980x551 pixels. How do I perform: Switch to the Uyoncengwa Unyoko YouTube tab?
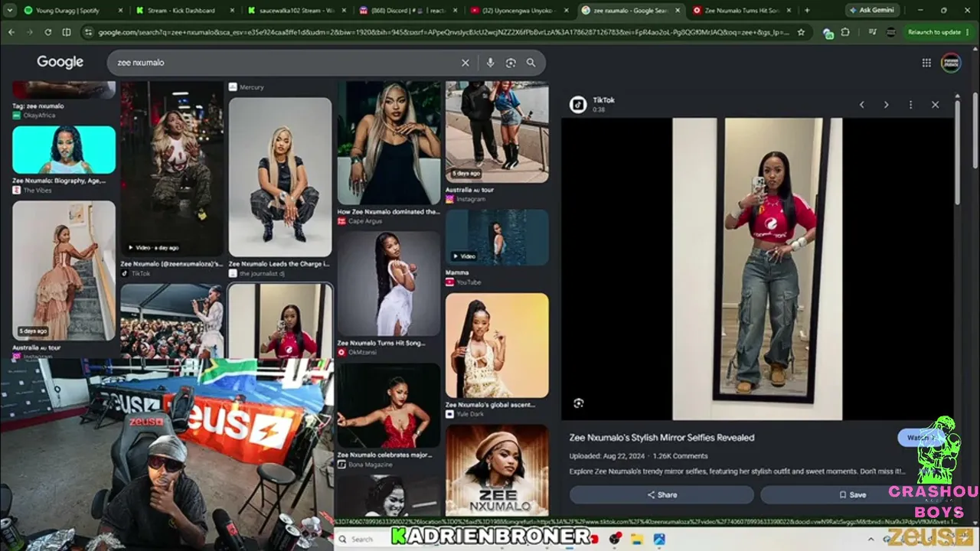(x=519, y=11)
